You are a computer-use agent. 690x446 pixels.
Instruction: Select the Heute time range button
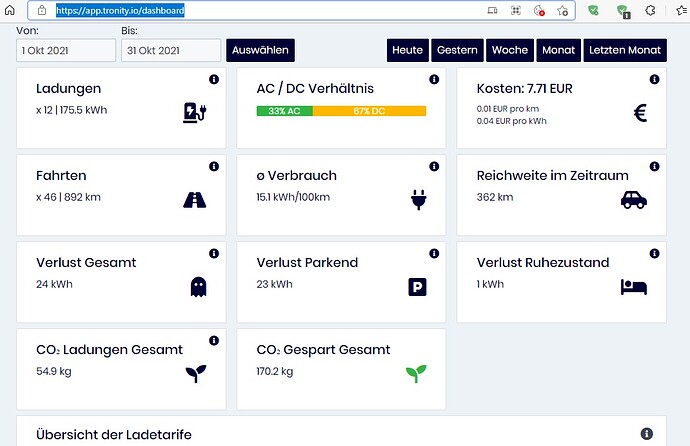tap(407, 50)
